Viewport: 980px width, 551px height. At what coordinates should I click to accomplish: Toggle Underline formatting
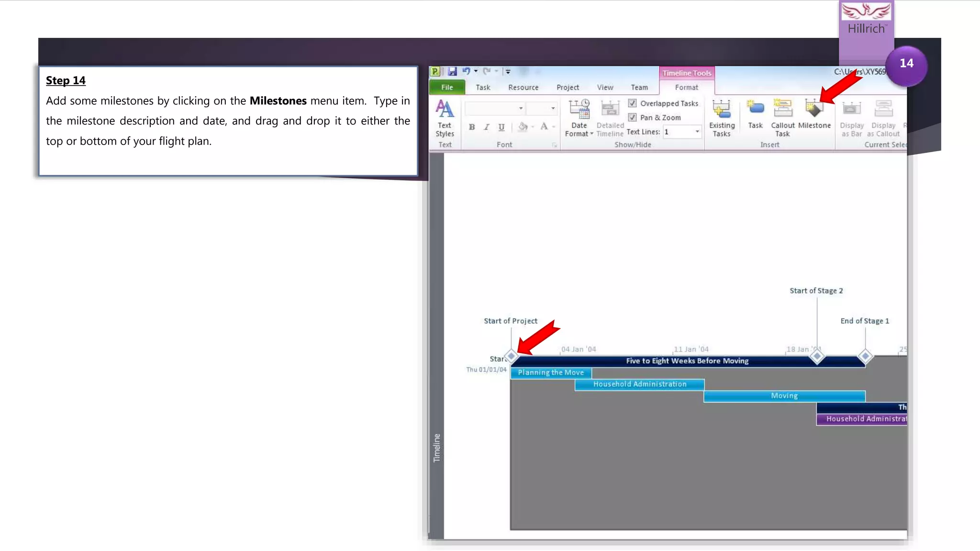[501, 127]
